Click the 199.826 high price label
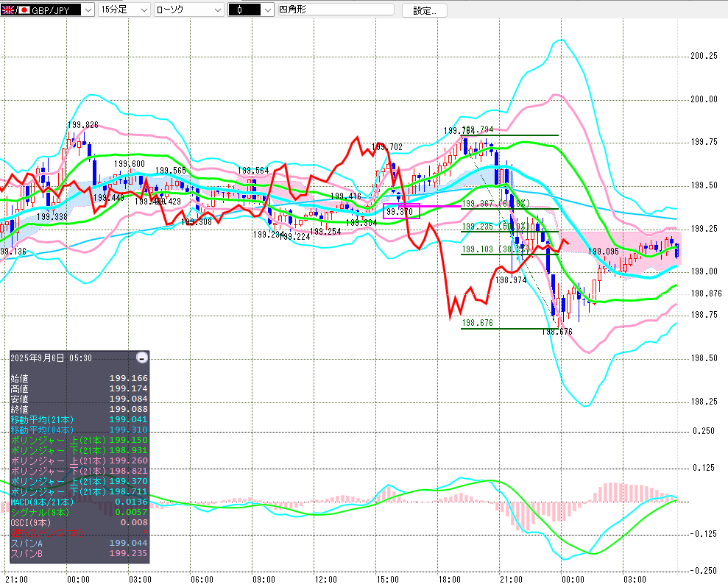728x587 pixels. 83,125
